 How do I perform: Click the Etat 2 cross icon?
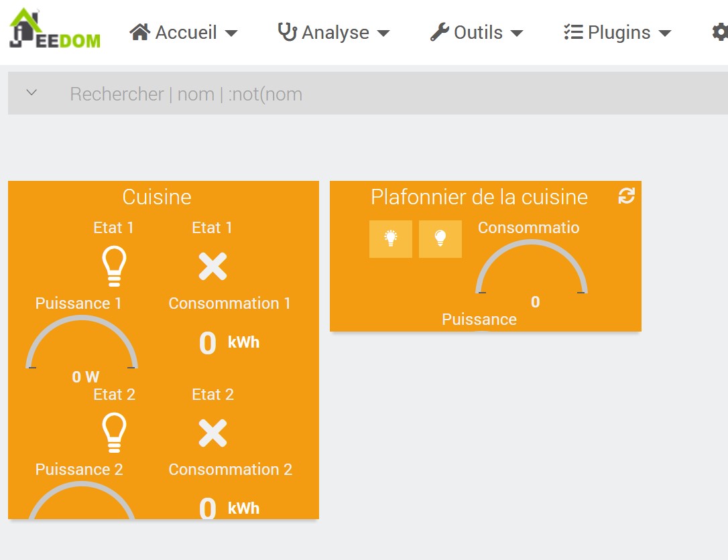tap(213, 433)
